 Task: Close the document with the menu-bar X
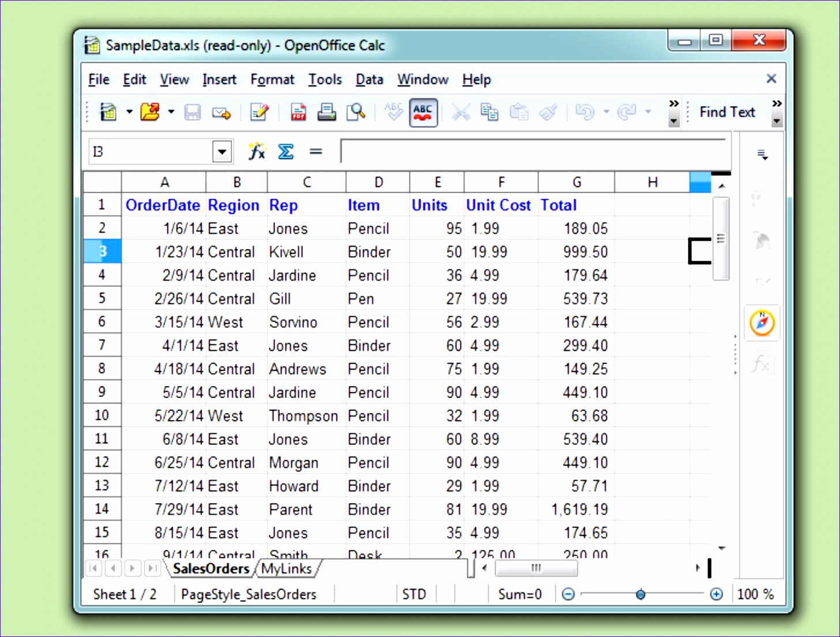coord(771,78)
